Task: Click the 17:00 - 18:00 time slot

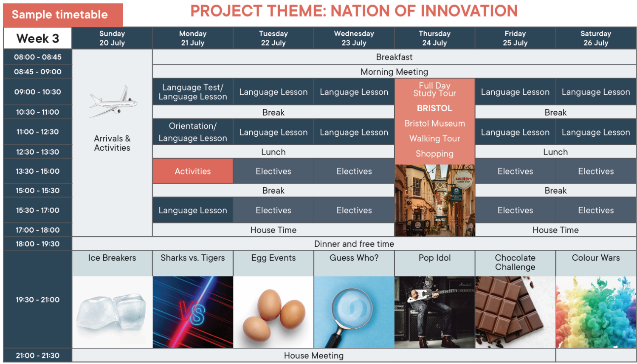Action: (x=38, y=230)
